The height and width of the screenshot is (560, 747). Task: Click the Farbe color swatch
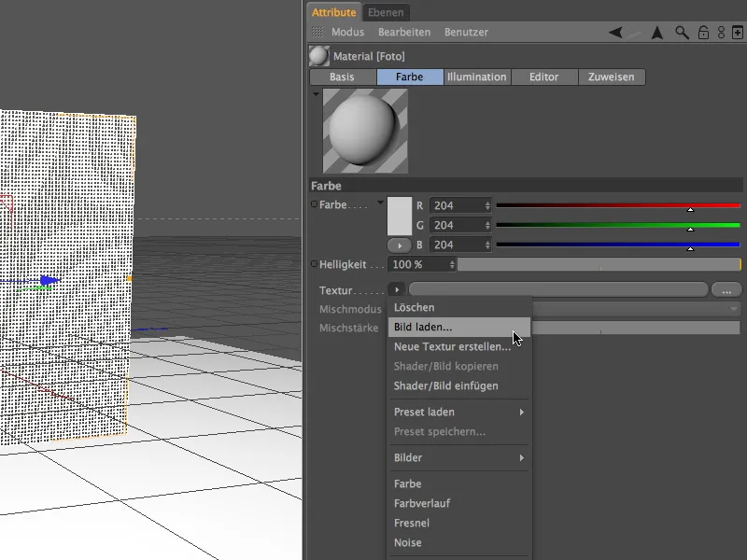[401, 217]
